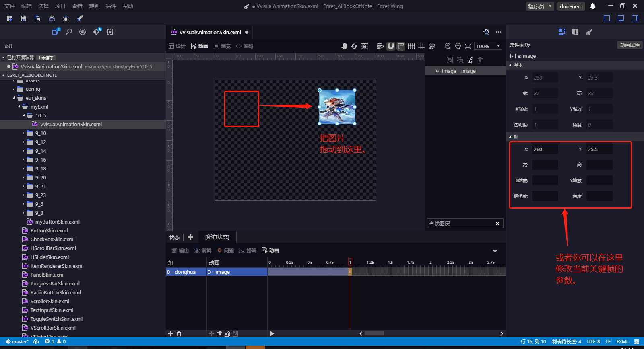This screenshot has height=349, width=644.
Task: Switch to the 源码 source view tab
Action: tap(244, 46)
